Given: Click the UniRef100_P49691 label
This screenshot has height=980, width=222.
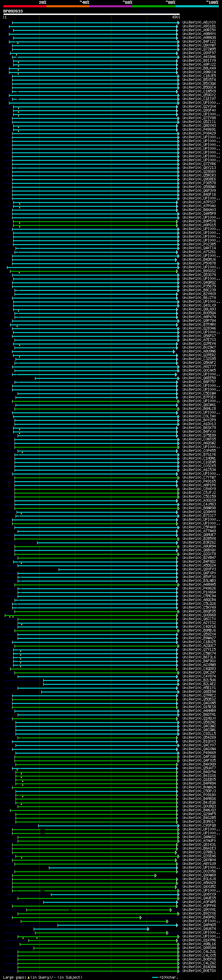Looking at the screenshot, I should (x=199, y=129).
